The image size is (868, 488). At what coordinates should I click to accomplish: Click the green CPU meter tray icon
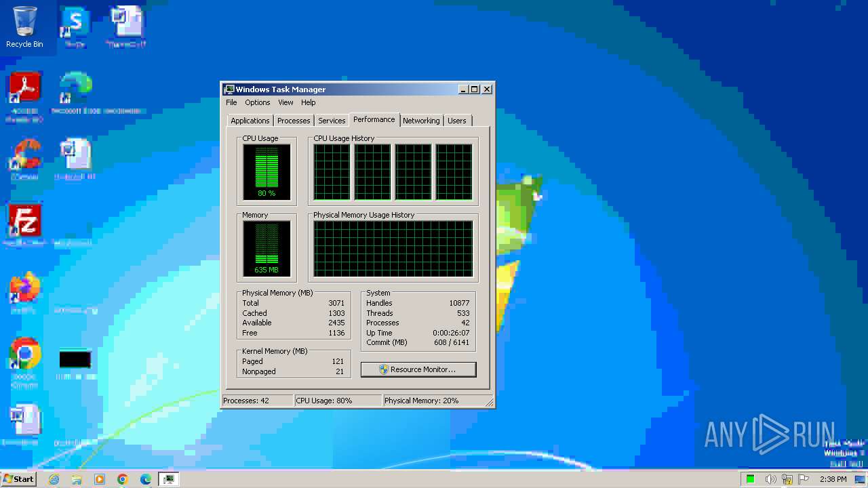point(750,479)
